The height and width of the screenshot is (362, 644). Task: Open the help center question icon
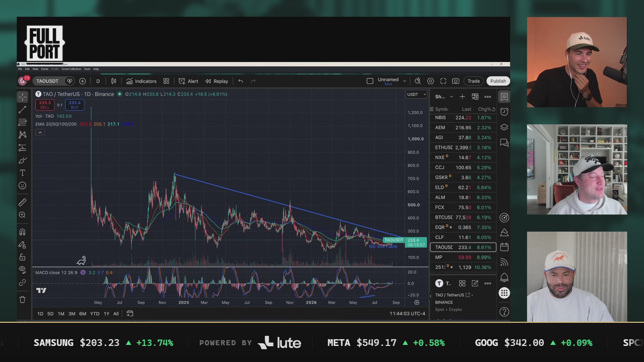pos(504,312)
